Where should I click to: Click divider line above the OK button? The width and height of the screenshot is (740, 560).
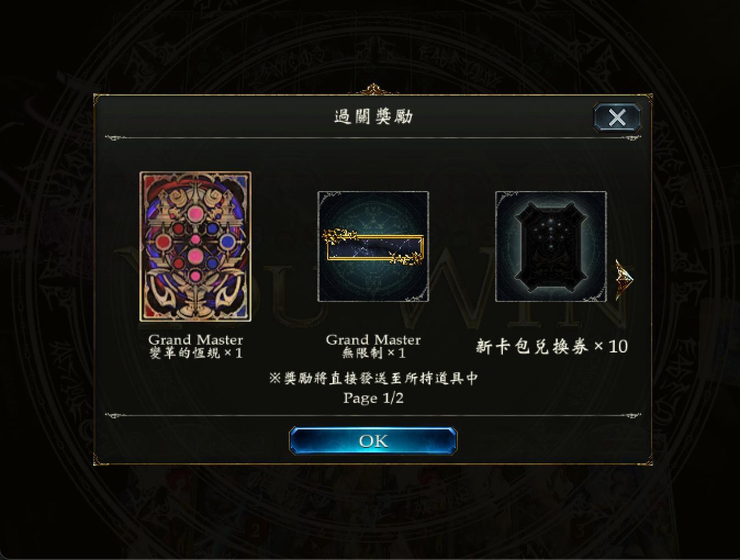373,415
